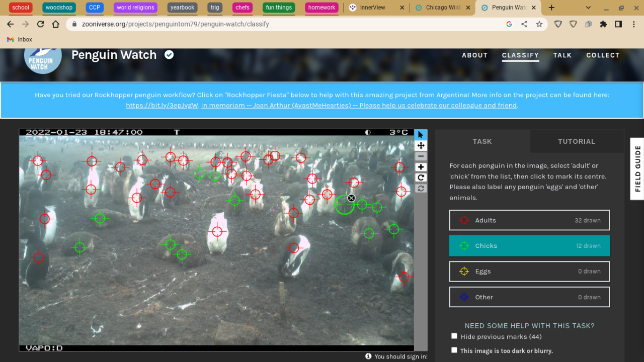The width and height of the screenshot is (644, 362).
Task: Expand the 'fun things' tab group
Action: coord(279,8)
